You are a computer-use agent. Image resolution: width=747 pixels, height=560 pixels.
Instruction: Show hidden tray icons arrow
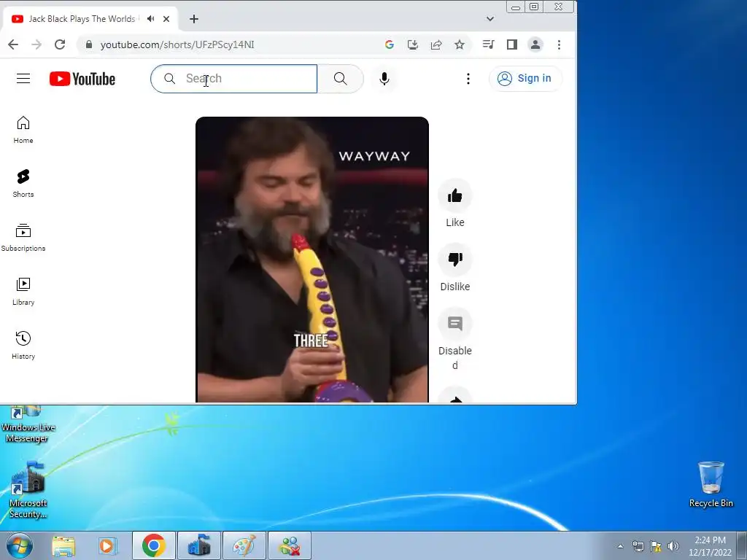[x=620, y=546]
